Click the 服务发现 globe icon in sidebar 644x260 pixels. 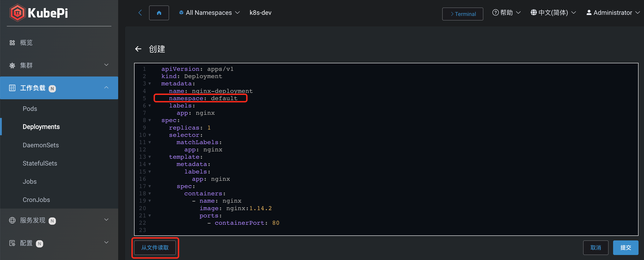(x=12, y=220)
